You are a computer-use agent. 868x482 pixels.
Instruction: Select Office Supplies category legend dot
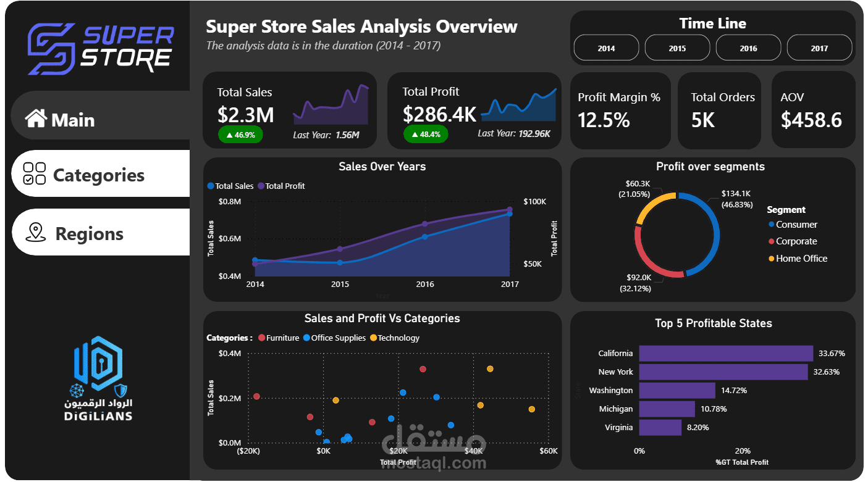306,338
